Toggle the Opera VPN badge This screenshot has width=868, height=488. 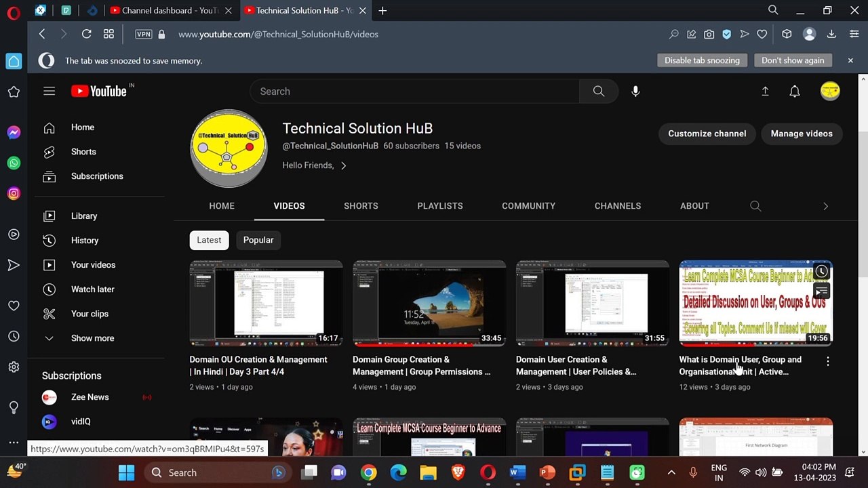143,34
